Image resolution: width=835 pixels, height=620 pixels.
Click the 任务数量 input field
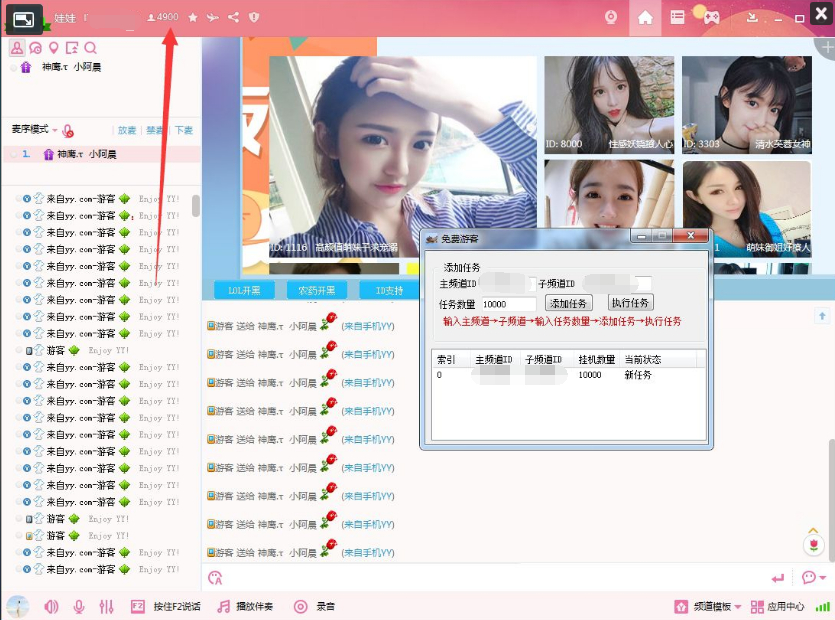pyautogui.click(x=509, y=304)
